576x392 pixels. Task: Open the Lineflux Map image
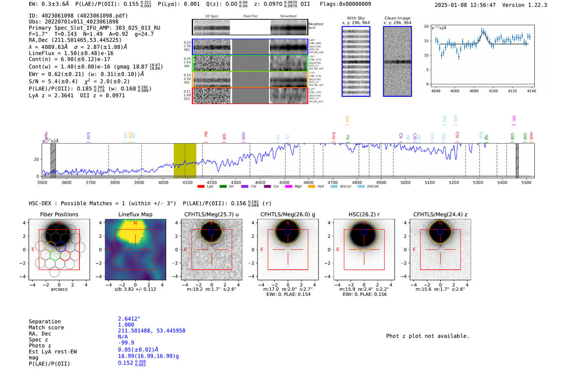click(135, 250)
